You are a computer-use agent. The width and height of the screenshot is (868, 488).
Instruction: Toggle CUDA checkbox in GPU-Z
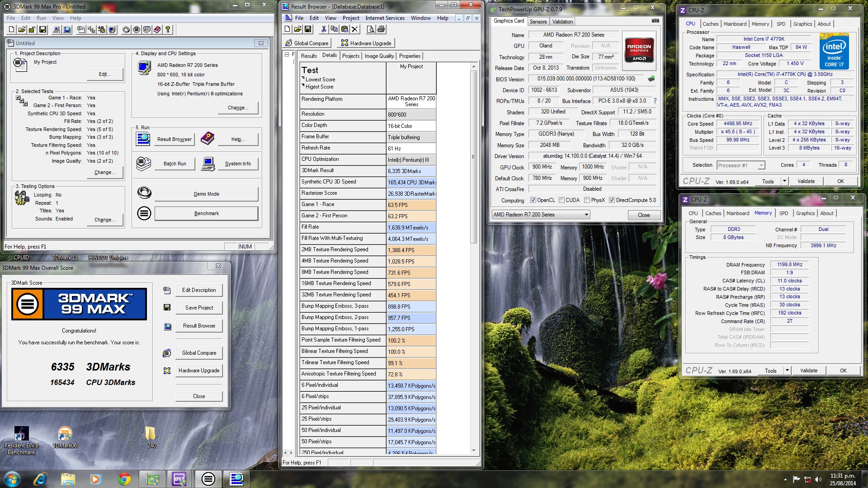point(561,200)
